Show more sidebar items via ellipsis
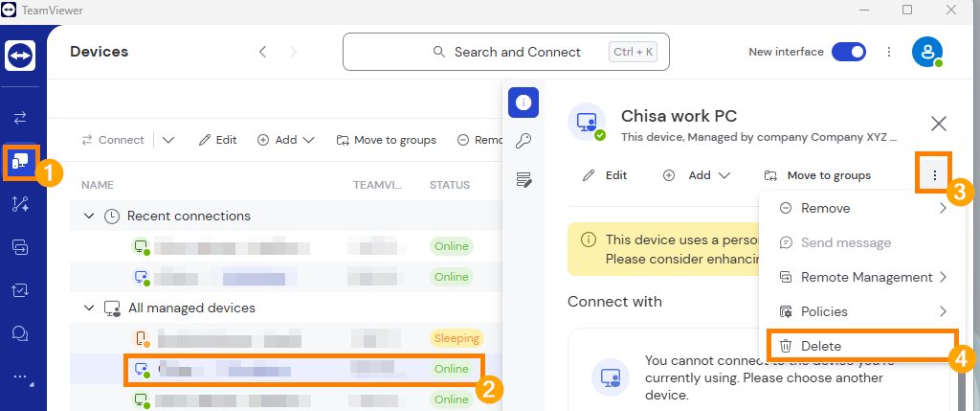 (21, 377)
